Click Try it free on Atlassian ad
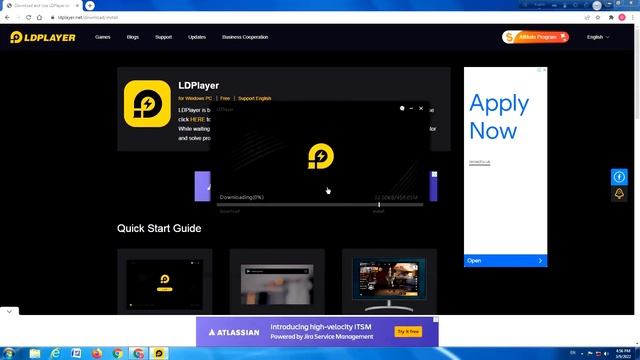 408,331
